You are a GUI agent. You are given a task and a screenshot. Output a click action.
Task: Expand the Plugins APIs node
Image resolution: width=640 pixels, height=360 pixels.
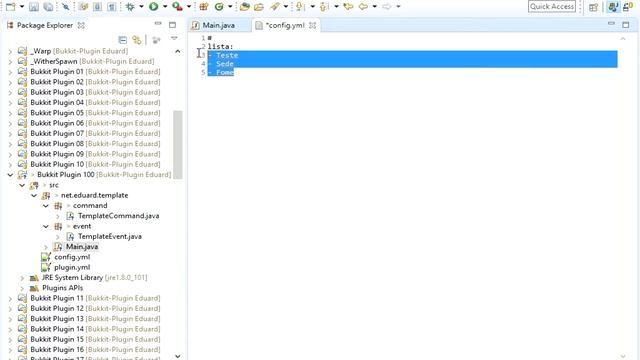point(22,288)
